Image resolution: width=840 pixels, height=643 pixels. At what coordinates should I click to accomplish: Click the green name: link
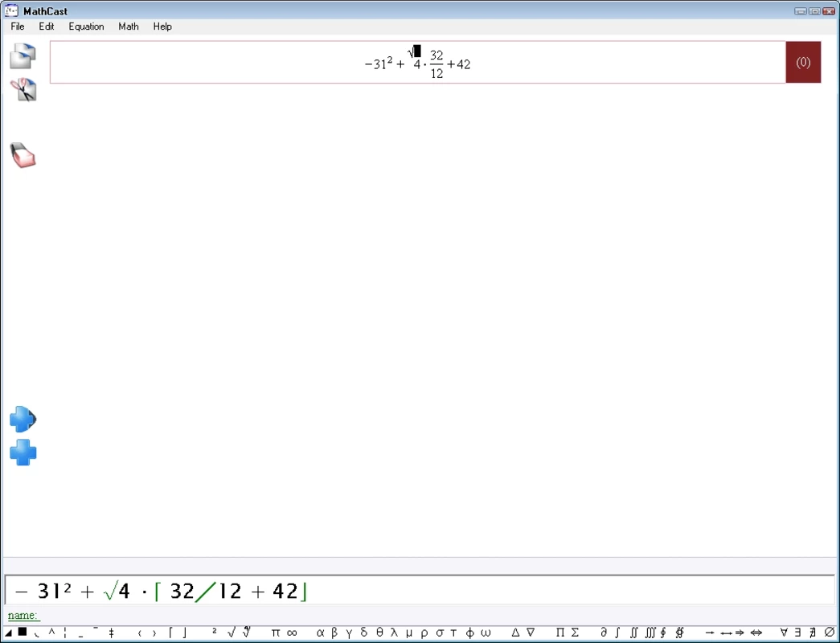click(x=23, y=615)
